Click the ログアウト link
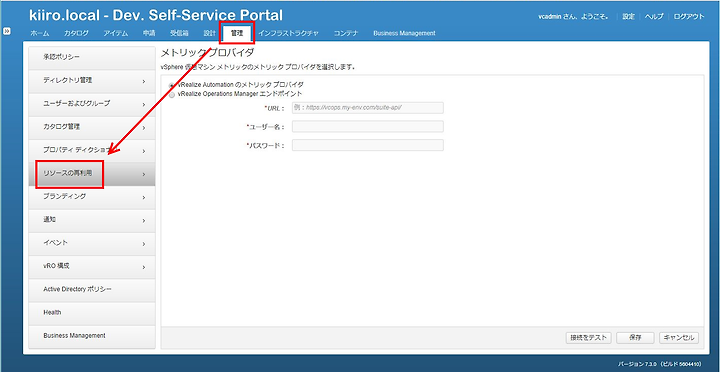This screenshot has width=720, height=372. (x=689, y=17)
